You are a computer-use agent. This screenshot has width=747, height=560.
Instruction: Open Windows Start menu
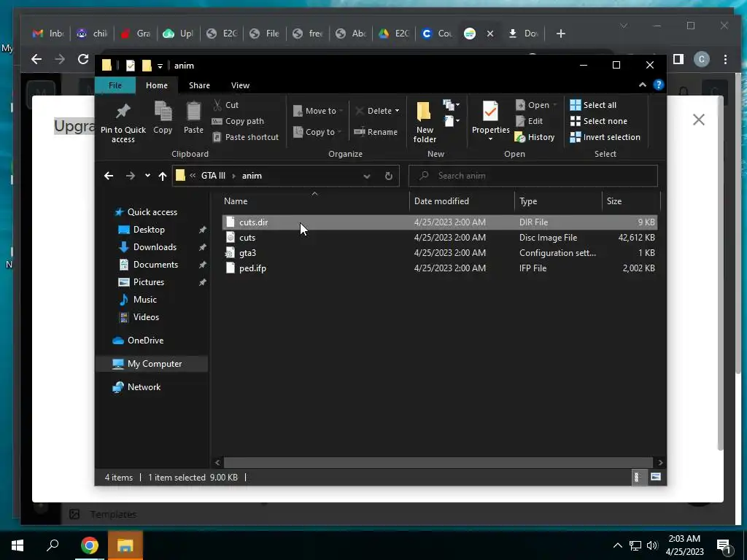click(18, 545)
